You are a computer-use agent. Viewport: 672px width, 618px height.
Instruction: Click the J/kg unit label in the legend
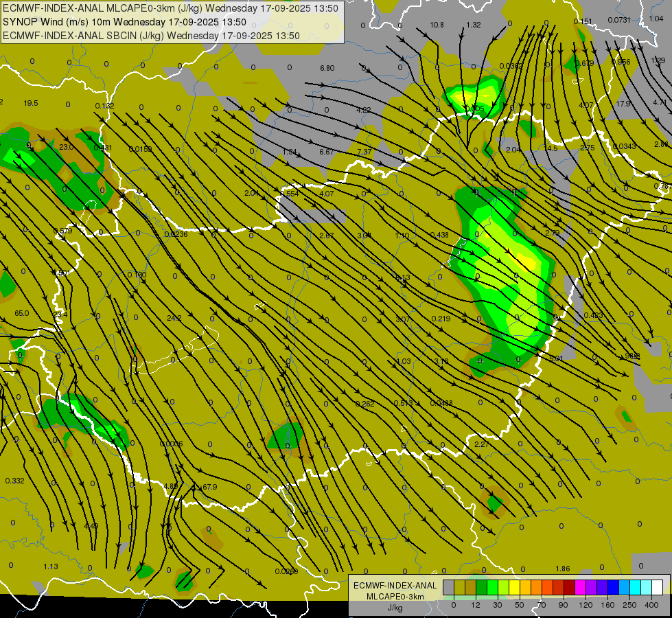click(x=395, y=608)
